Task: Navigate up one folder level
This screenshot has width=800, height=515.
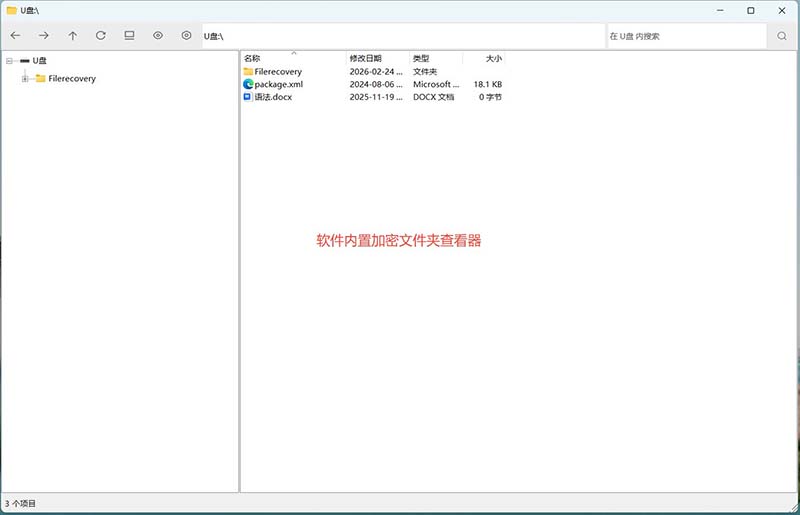Action: pos(72,36)
